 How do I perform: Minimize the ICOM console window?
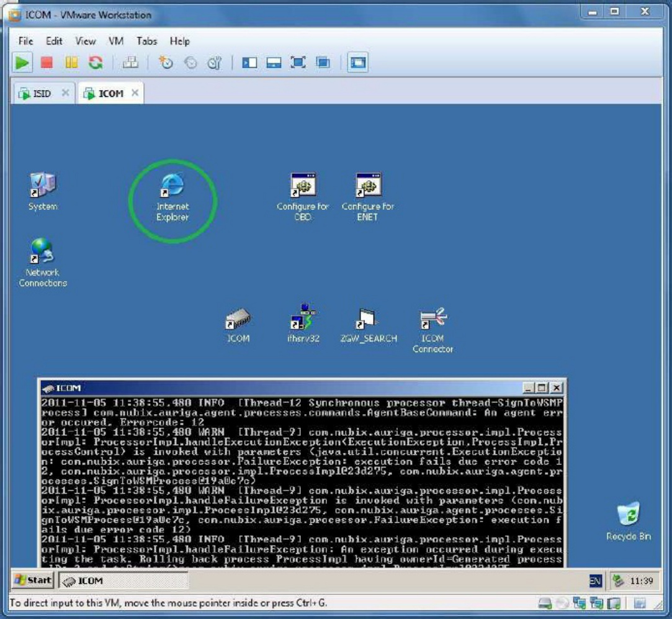tap(529, 388)
